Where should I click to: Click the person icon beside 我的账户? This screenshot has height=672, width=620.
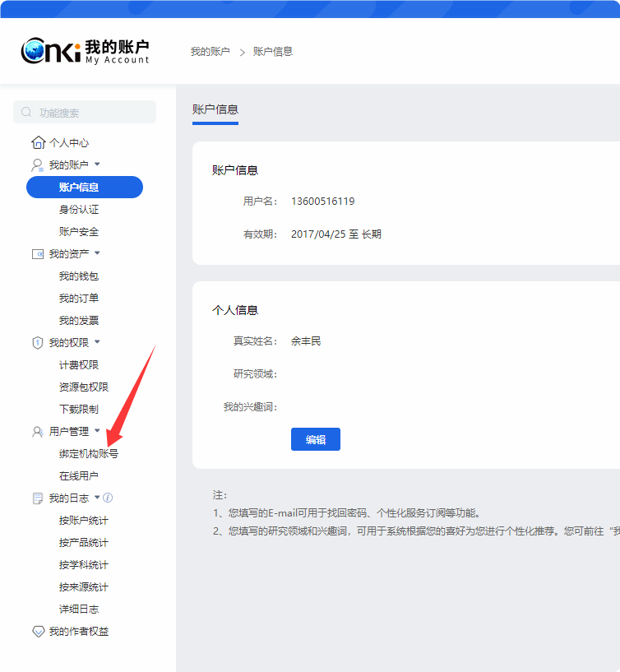pyautogui.click(x=38, y=165)
